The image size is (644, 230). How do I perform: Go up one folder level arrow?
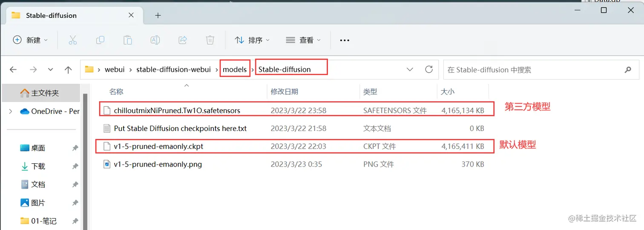pos(68,69)
